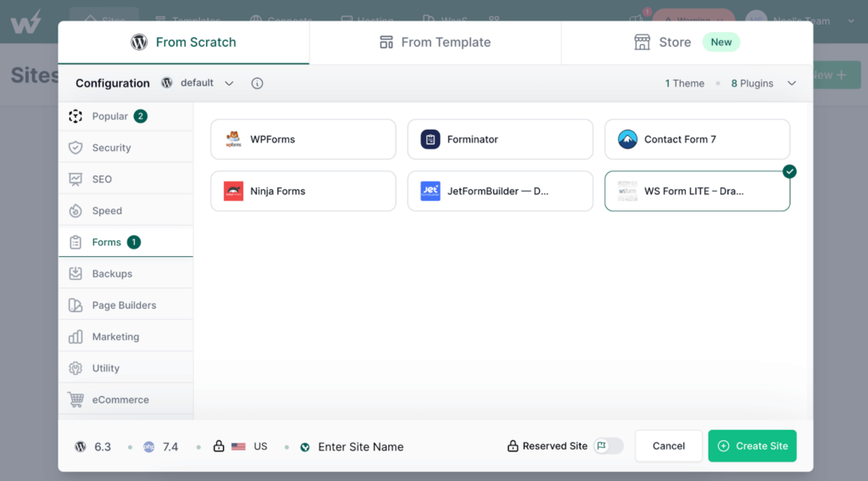Click the Enter Site Name field
The height and width of the screenshot is (481, 868).
(x=361, y=446)
